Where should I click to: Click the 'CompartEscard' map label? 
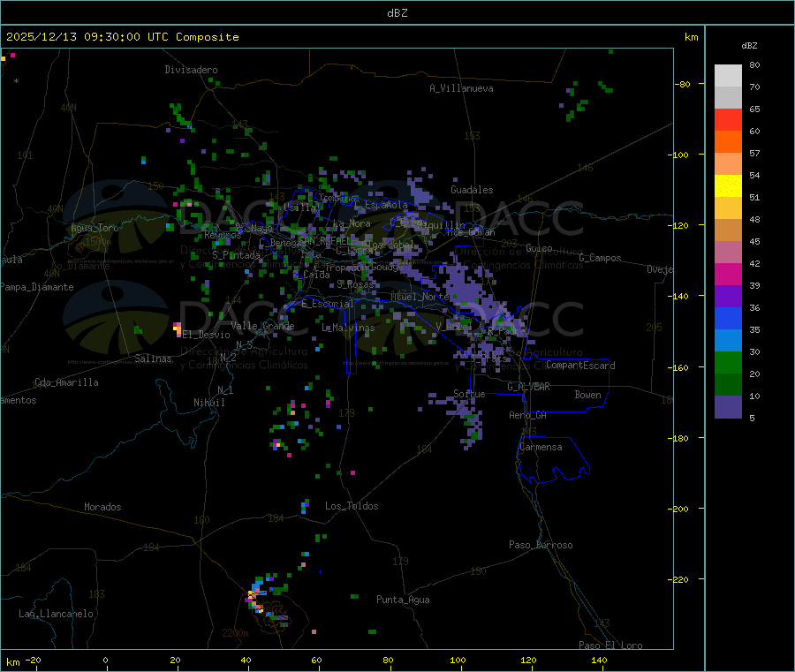pos(580,366)
